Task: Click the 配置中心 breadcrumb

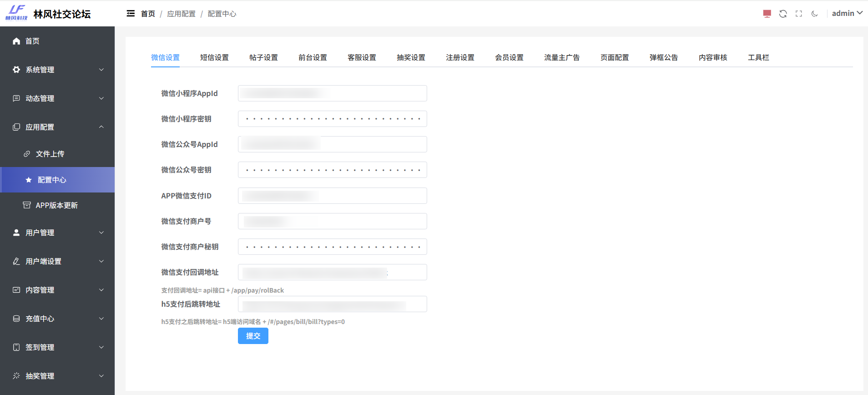Action: [222, 14]
